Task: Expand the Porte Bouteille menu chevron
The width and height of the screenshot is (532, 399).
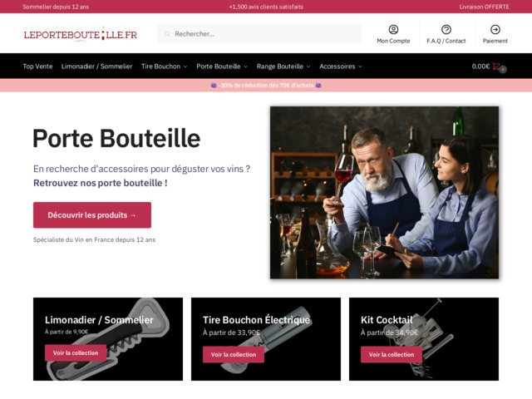Action: coord(246,66)
